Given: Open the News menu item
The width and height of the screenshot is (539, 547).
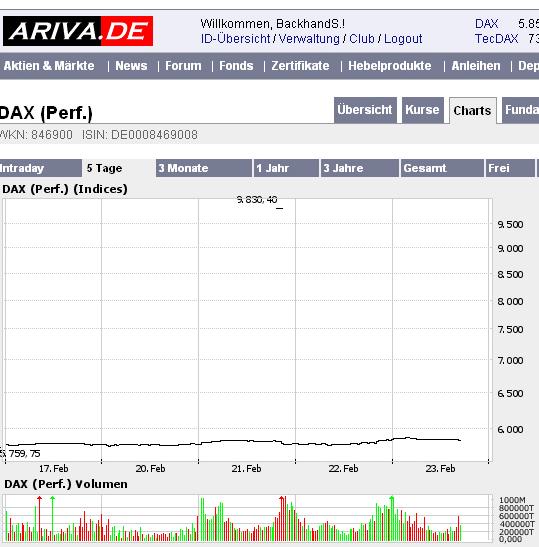Looking at the screenshot, I should [131, 66].
